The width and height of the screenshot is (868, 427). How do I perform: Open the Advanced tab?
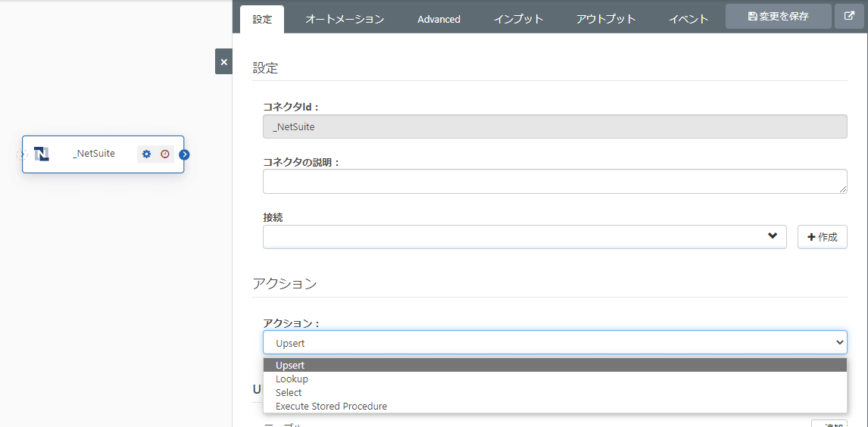(x=439, y=20)
